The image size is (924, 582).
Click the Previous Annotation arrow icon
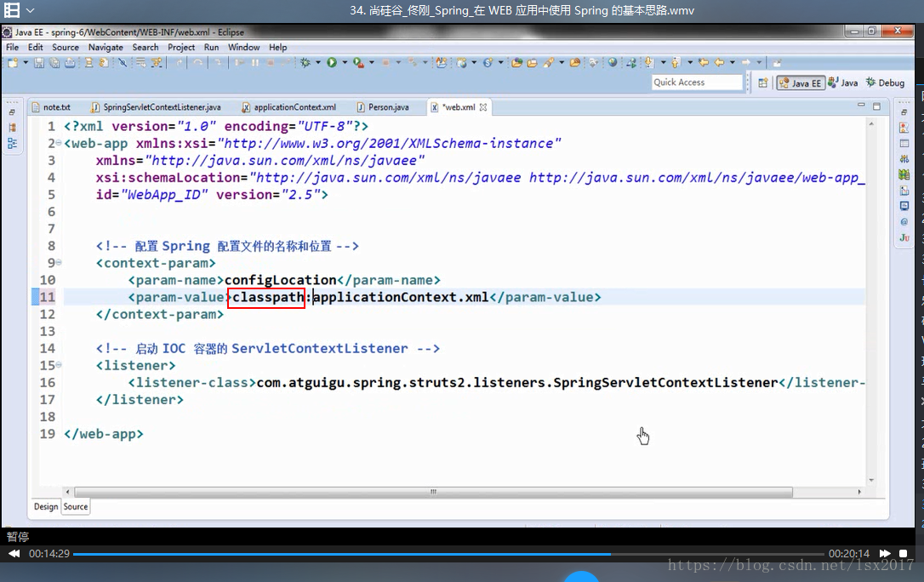(676, 62)
